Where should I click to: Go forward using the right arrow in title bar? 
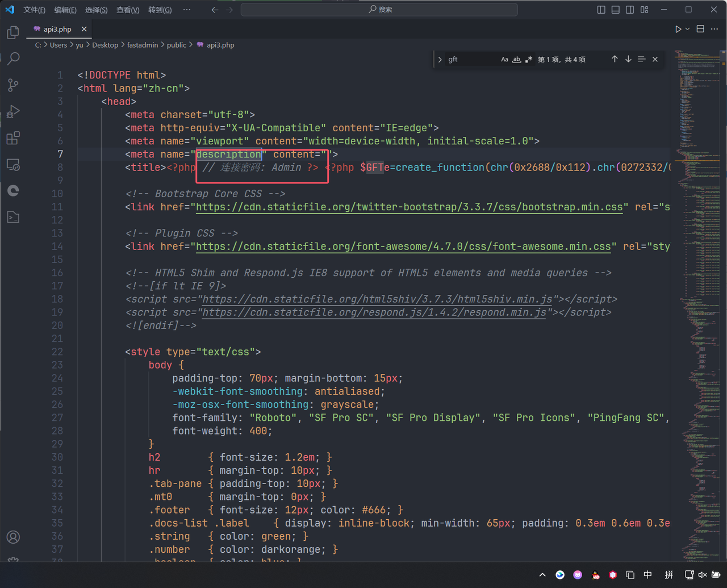(229, 10)
